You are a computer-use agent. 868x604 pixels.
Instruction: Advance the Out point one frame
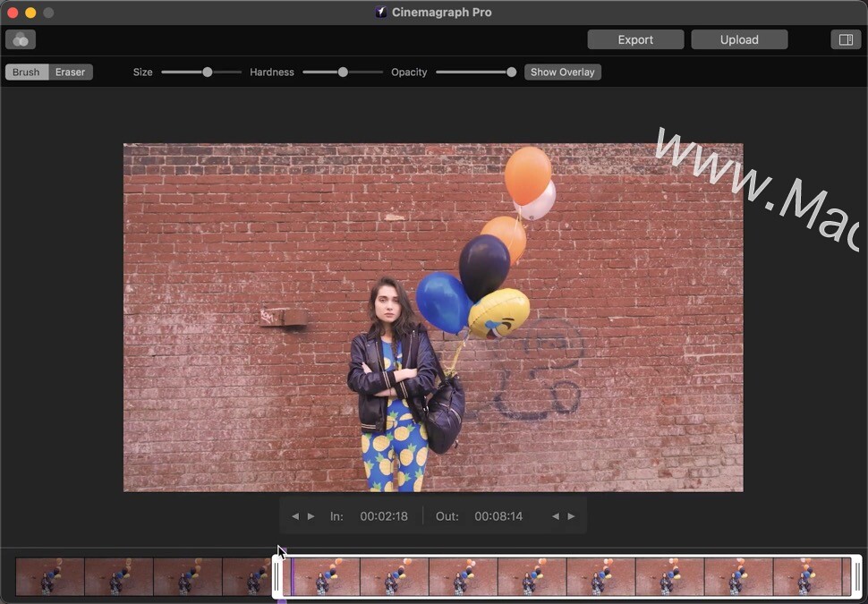[572, 515]
